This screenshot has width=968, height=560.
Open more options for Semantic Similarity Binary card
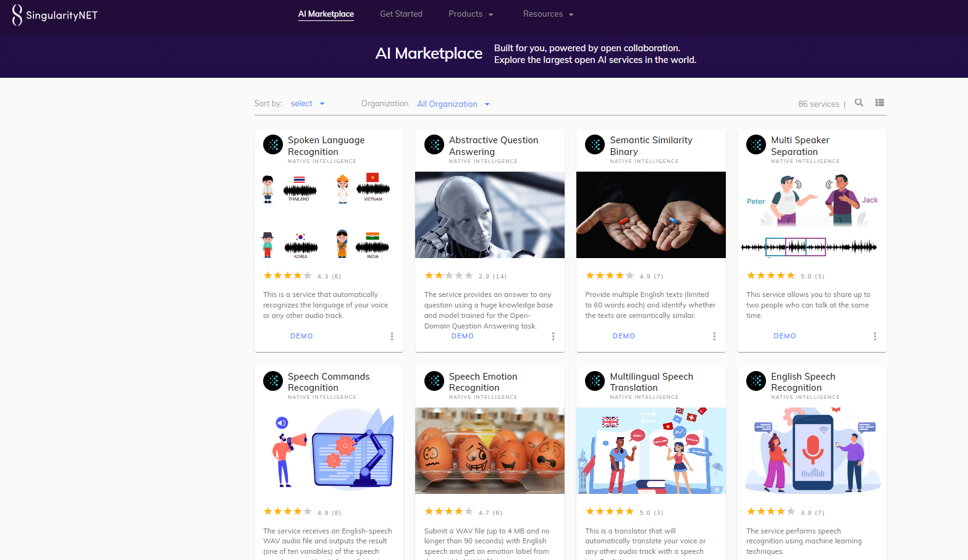click(714, 336)
